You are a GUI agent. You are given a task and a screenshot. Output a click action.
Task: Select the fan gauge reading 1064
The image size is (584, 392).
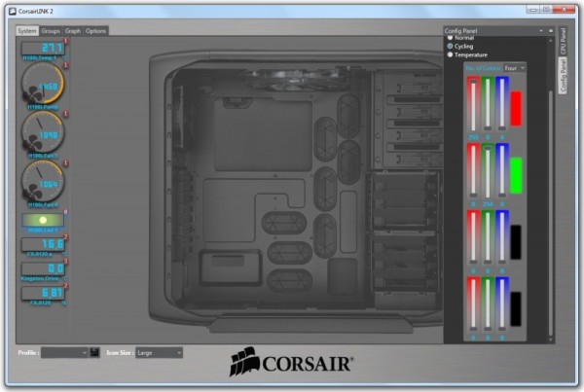[43, 182]
